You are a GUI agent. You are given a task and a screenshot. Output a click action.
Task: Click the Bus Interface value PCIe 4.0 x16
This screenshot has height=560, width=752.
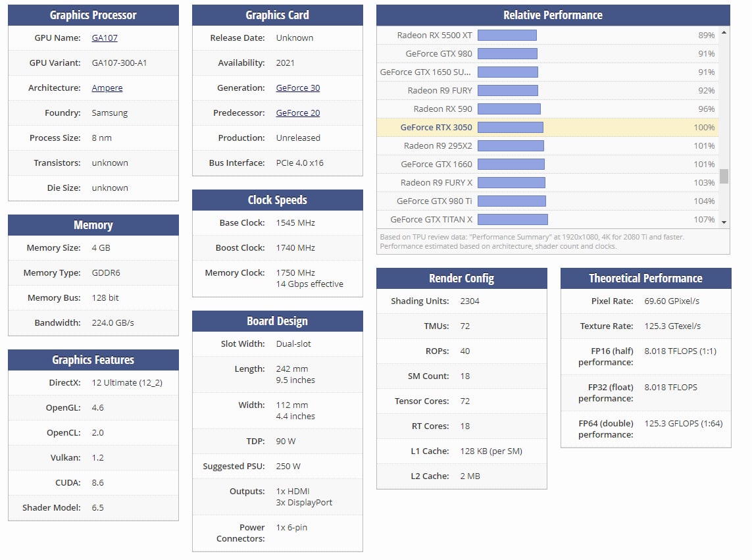click(300, 163)
